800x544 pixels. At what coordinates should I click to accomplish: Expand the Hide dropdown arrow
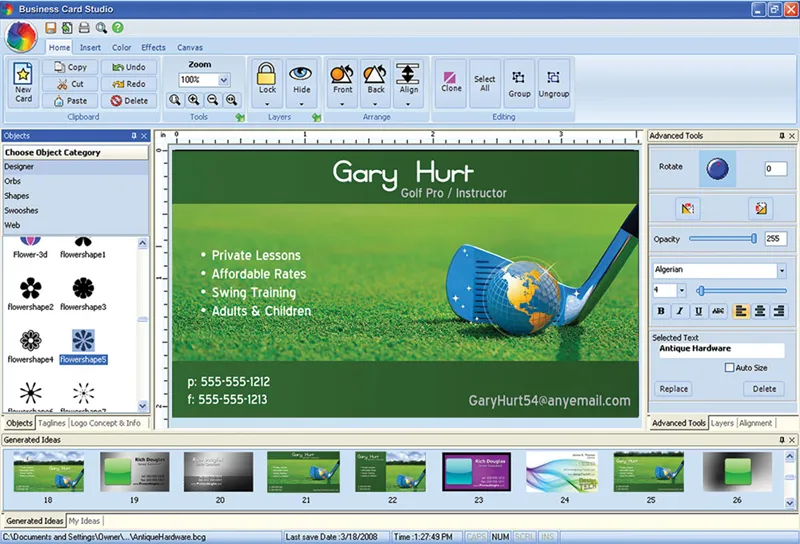(301, 104)
